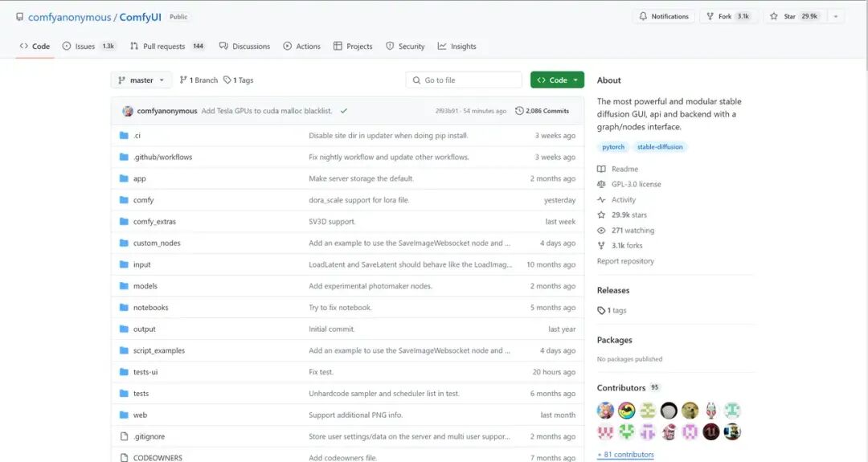Image resolution: width=868 pixels, height=462 pixels.
Task: Open the custom_nodes folder icon
Action: [x=124, y=243]
